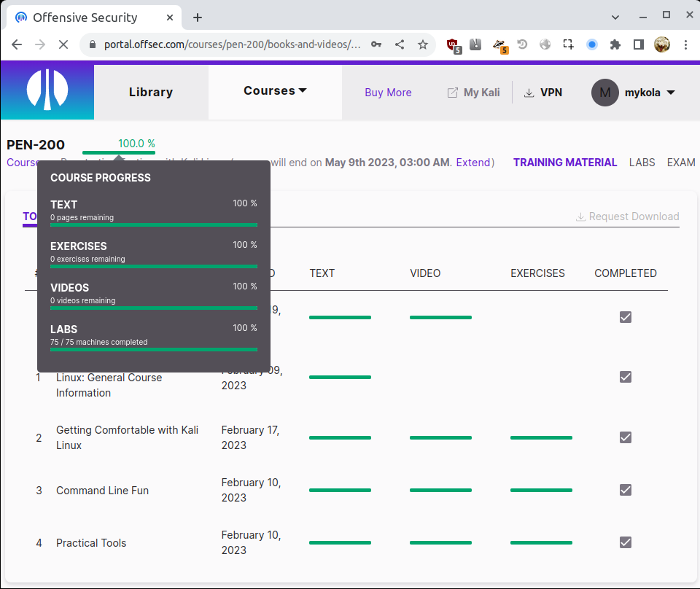Click the OffSec logo in the header
Viewport: 700px width, 589px height.
click(47, 90)
